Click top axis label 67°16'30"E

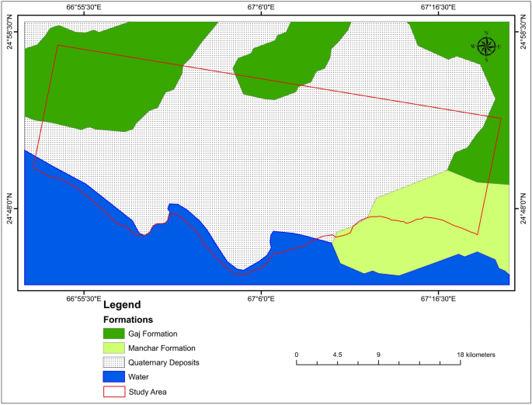pos(438,7)
